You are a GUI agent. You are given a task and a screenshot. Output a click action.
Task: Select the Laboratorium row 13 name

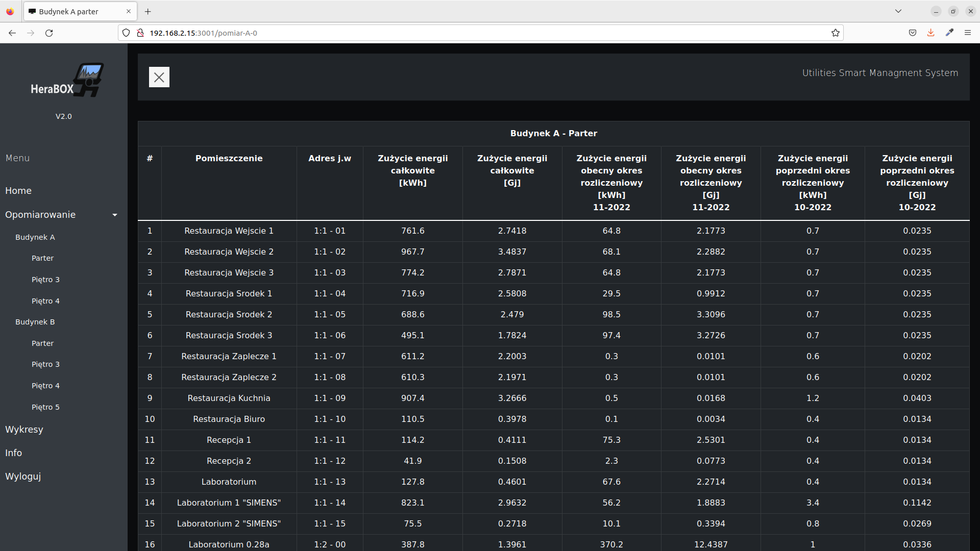(229, 482)
